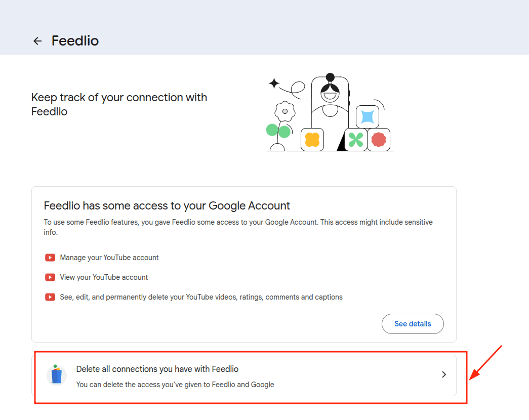Open "Delete all connections you have with Feedlio"

[x=157, y=369]
